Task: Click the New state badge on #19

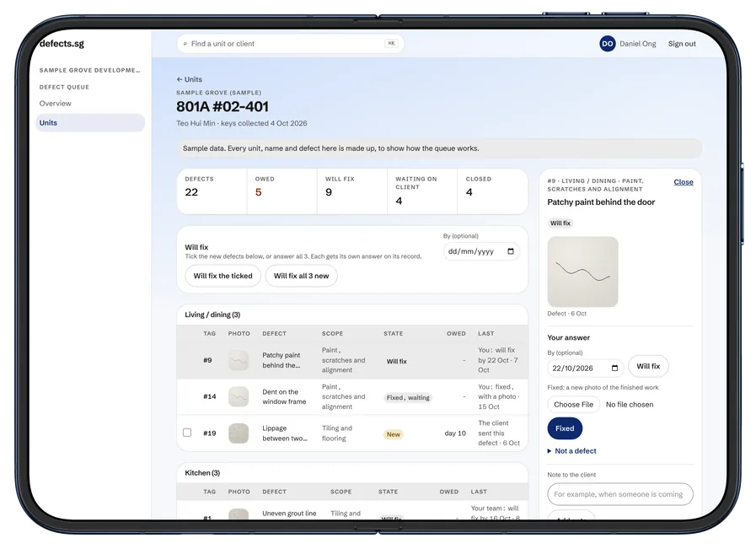Action: click(394, 434)
